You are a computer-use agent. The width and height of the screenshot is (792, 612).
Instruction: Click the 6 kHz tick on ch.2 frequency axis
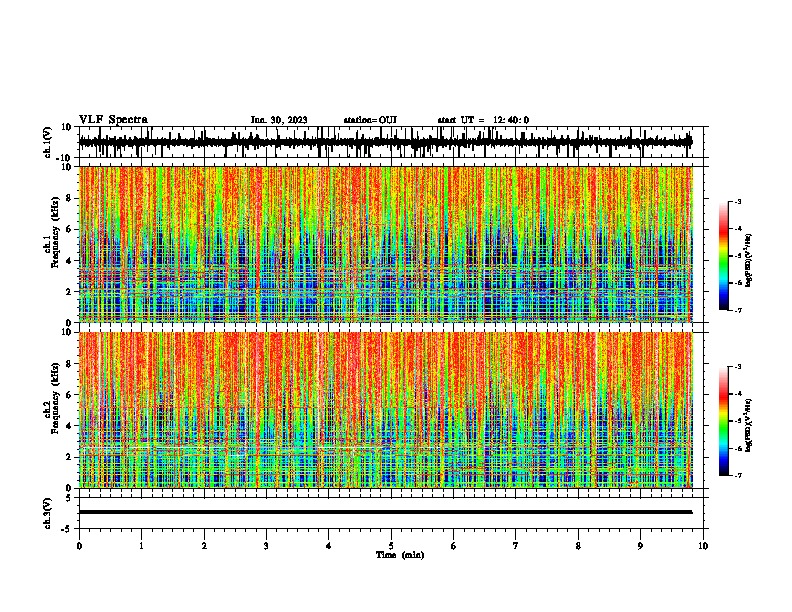tap(69, 395)
